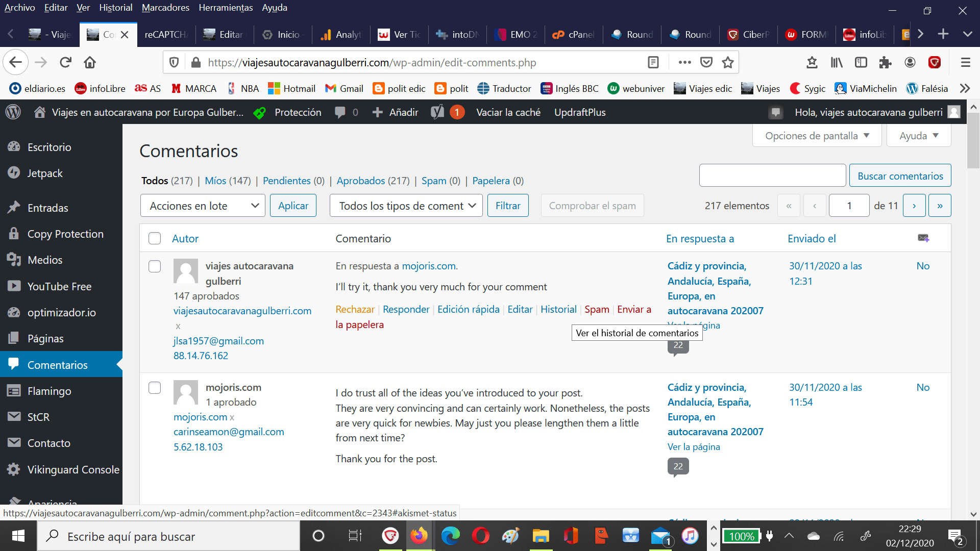Switch to the reCAPTCHA tab
The width and height of the screenshot is (980, 551).
click(166, 34)
